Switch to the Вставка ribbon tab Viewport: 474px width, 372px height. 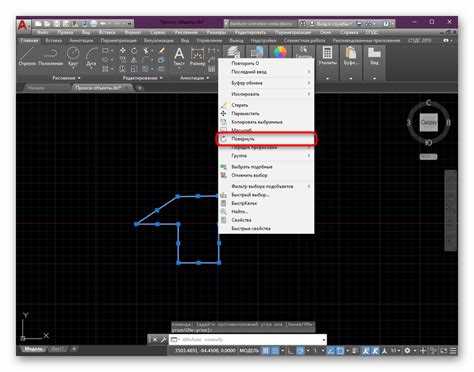coord(53,40)
